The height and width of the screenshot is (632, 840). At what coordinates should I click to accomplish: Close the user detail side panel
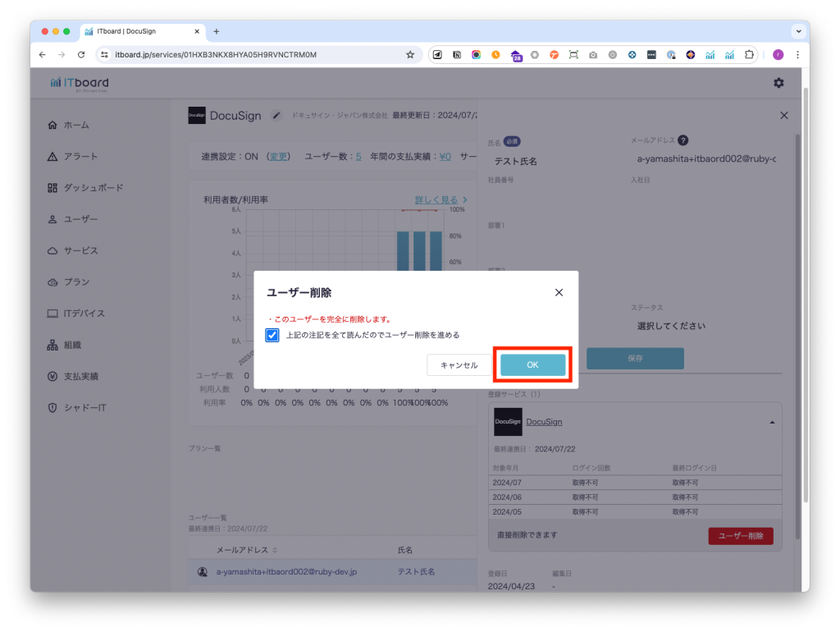pos(783,116)
